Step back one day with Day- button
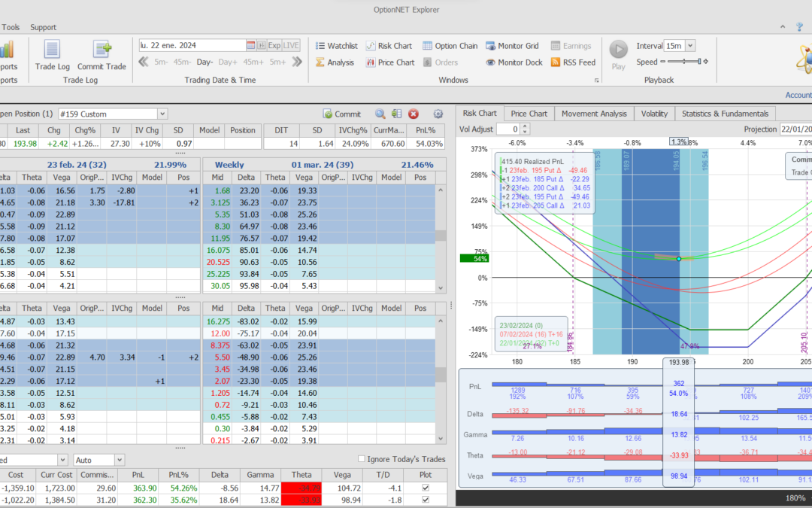Screen dimensions: 812x508 [x=205, y=62]
